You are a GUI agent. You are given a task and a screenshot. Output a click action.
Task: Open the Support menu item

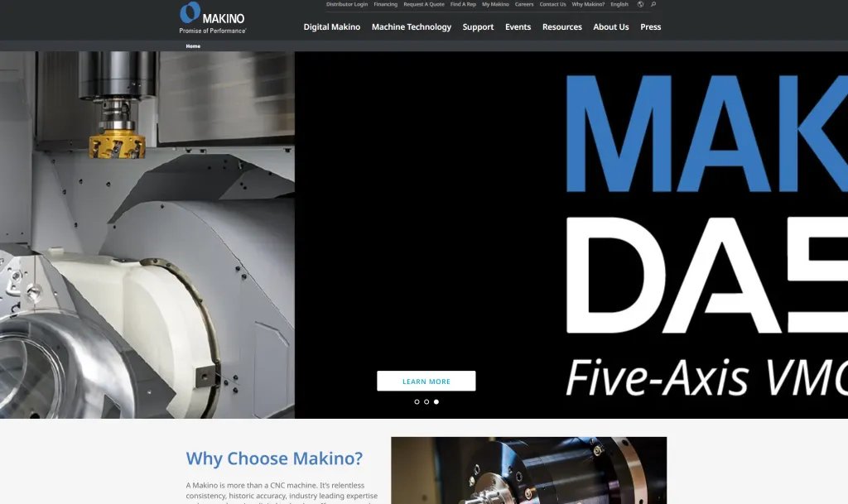tap(478, 27)
